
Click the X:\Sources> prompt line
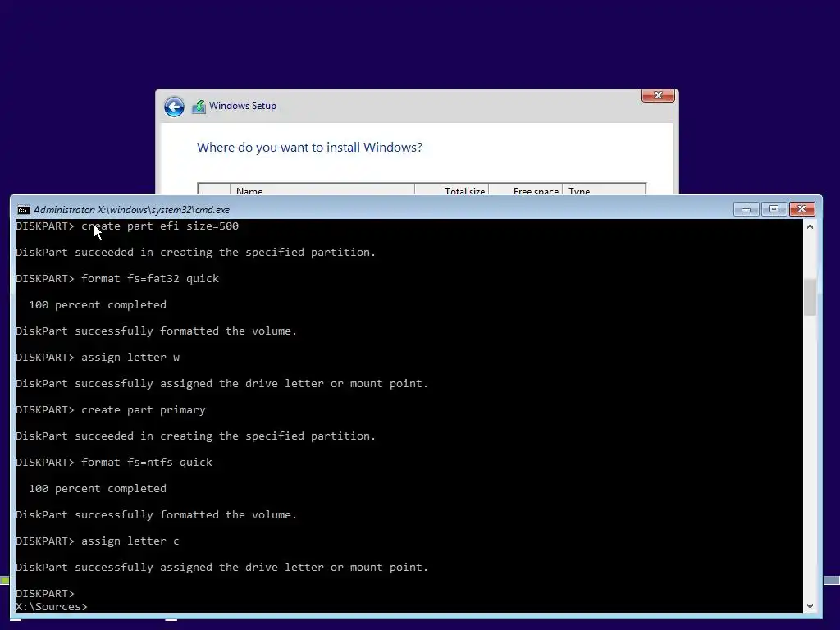pos(52,606)
